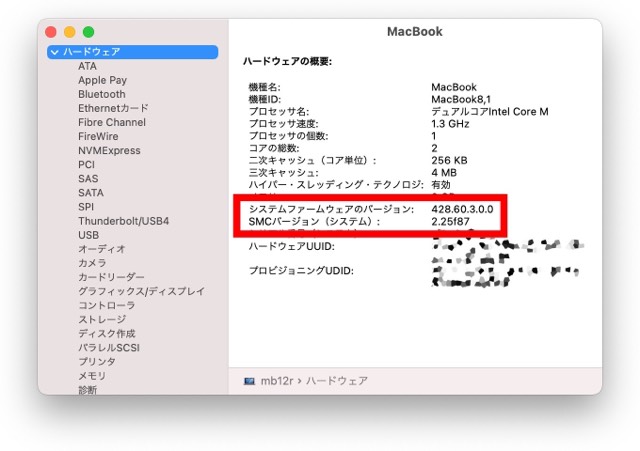Show オーディオ information
Viewport: 640px width, 451px height.
coord(102,249)
